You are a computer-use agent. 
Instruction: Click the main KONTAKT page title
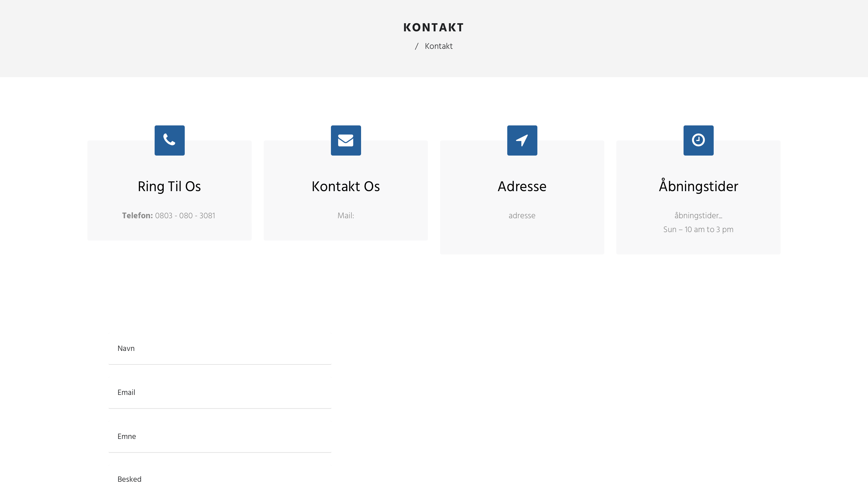click(x=434, y=27)
